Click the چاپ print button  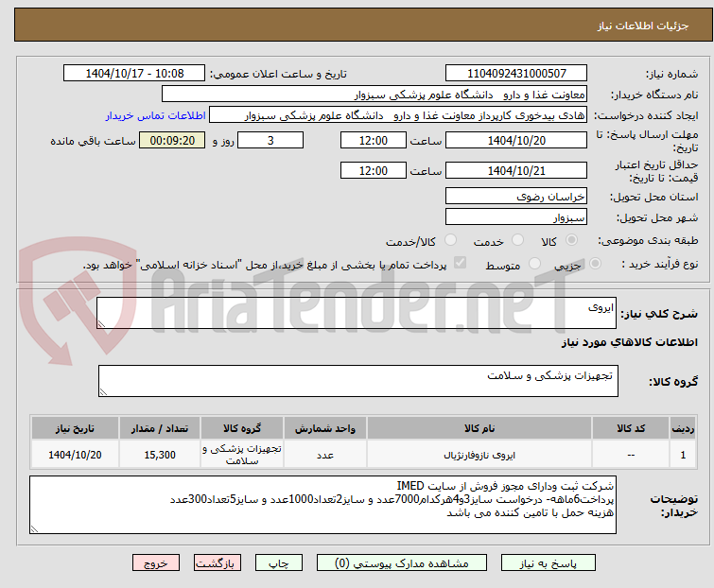coord(279,563)
